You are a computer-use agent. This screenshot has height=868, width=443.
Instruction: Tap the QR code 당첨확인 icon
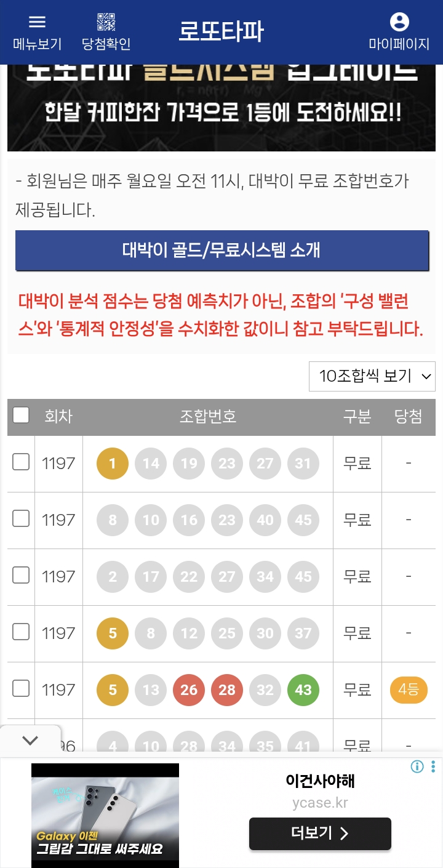pos(106,22)
